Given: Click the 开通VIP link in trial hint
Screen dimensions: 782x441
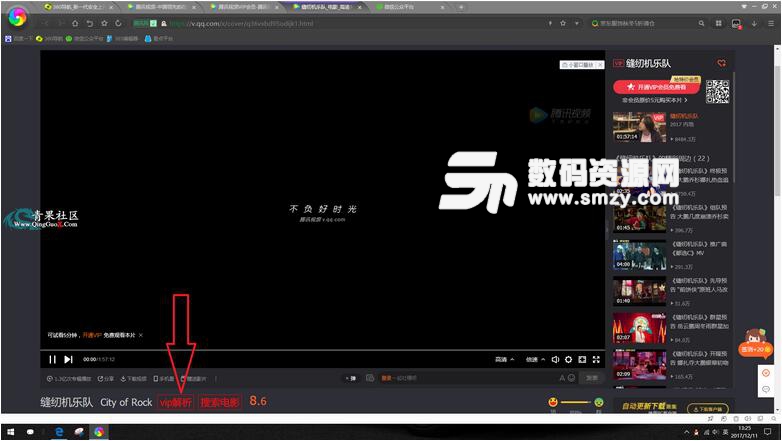Looking at the screenshot, I should (92, 335).
